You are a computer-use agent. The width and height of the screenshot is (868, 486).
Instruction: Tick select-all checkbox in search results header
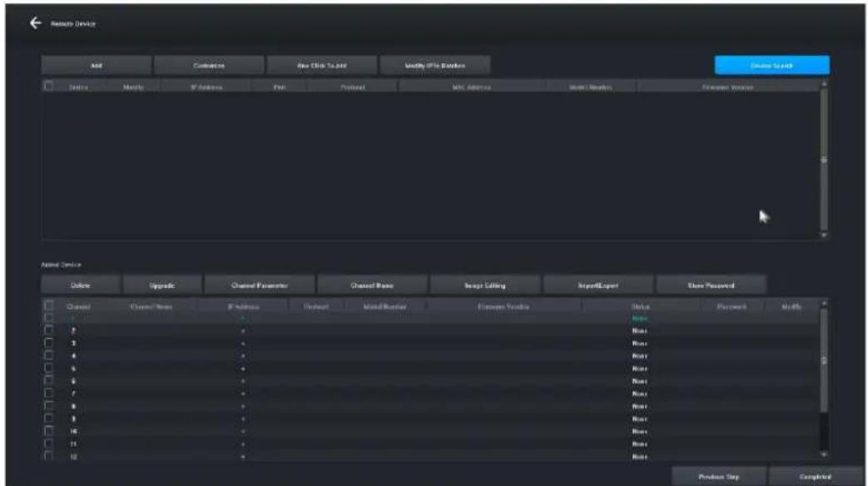click(x=49, y=86)
